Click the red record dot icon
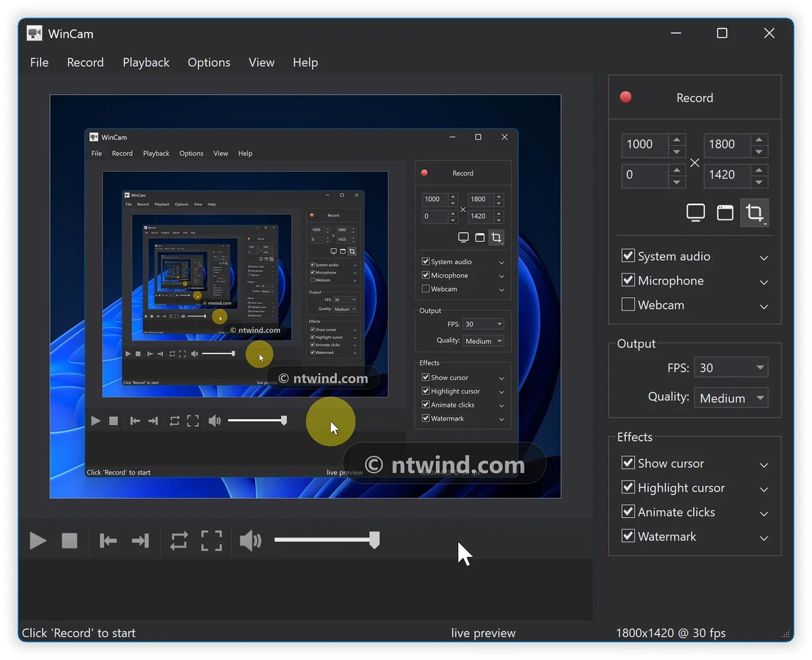Image resolution: width=812 pixels, height=660 pixels. [x=626, y=97]
